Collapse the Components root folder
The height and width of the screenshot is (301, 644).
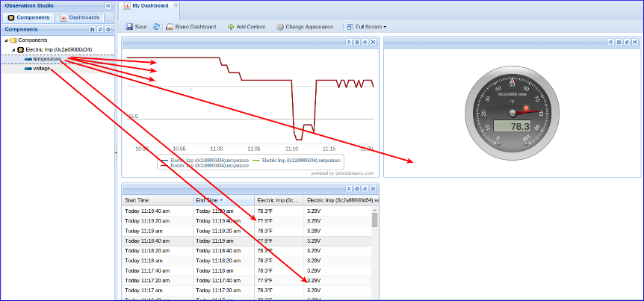[x=6, y=40]
